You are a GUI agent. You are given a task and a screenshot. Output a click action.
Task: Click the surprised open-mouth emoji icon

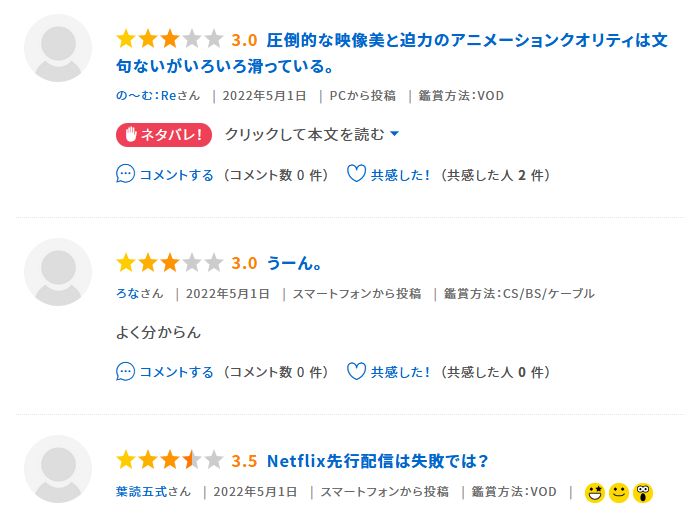[643, 492]
